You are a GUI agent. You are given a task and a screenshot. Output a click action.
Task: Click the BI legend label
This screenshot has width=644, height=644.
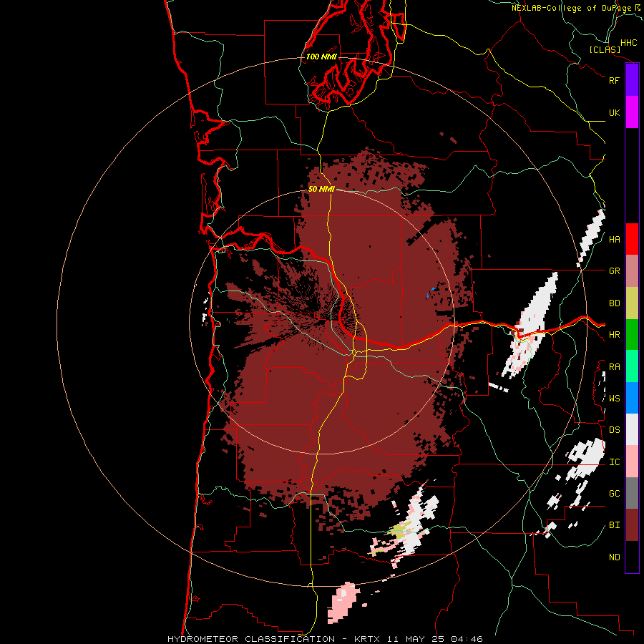614,525
